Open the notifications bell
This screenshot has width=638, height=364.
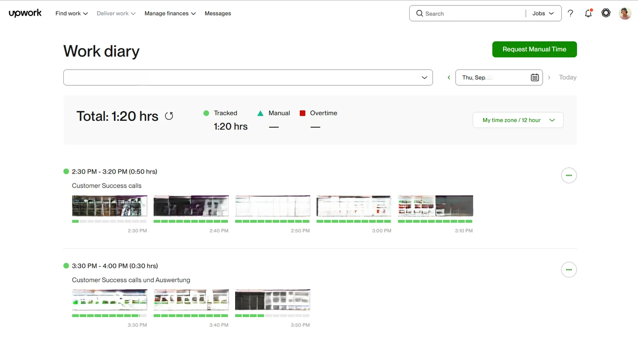coord(588,13)
